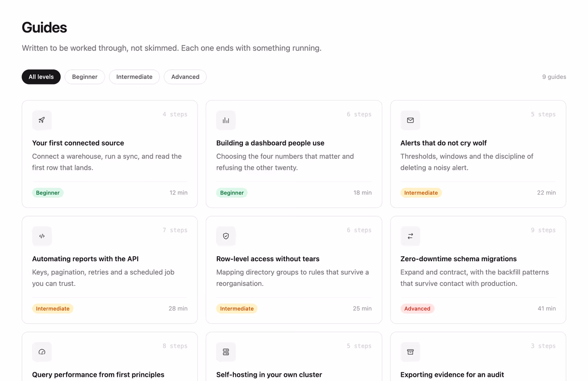Click the Intermediate badge on Automating reports card
The image size is (588, 381).
(x=53, y=308)
